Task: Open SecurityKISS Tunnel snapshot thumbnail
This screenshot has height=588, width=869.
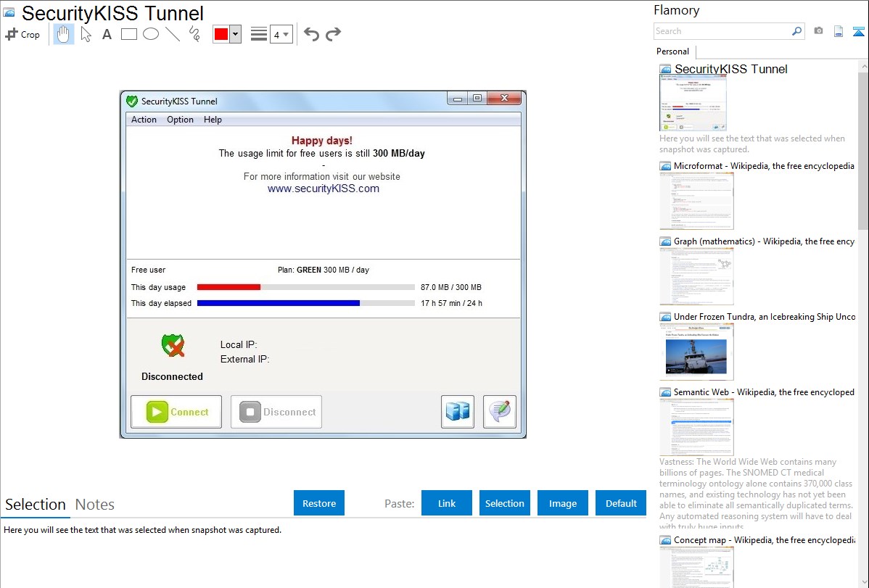Action: point(693,104)
